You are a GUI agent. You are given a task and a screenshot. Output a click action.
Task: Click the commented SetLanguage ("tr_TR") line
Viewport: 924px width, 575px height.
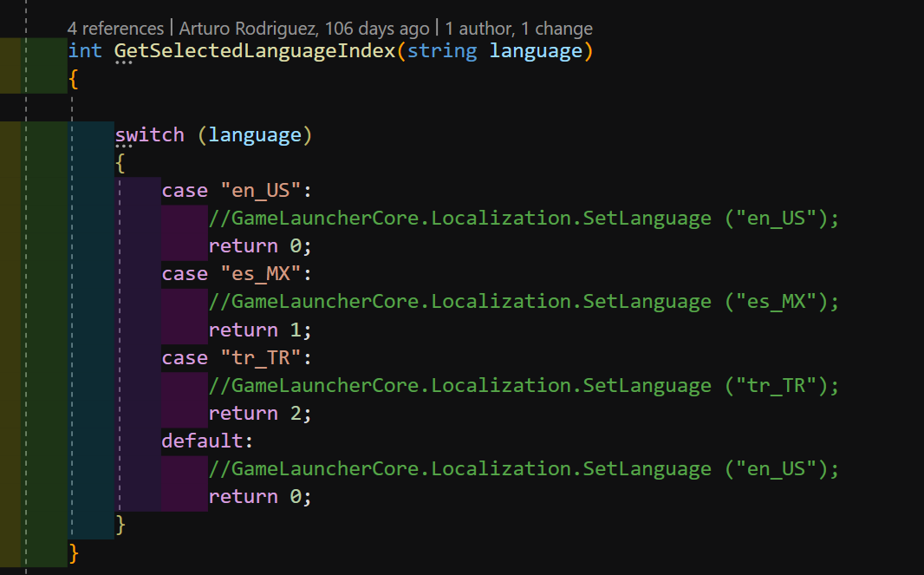(x=524, y=385)
